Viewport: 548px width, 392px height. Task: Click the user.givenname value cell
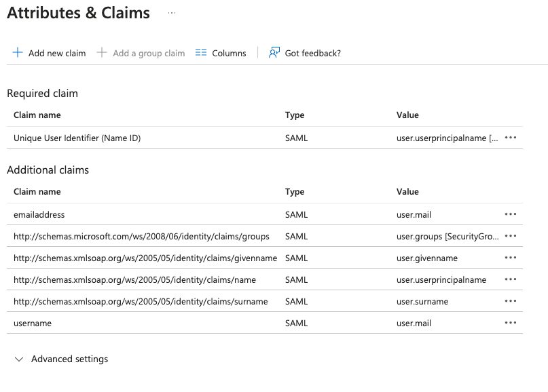[x=427, y=258]
